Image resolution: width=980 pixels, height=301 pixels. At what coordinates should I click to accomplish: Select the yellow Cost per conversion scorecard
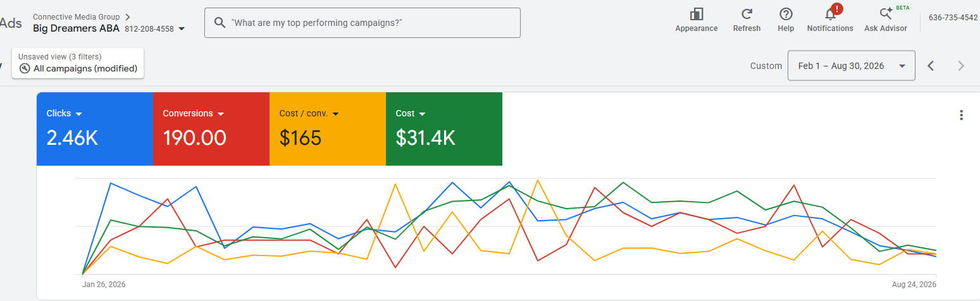click(x=328, y=129)
